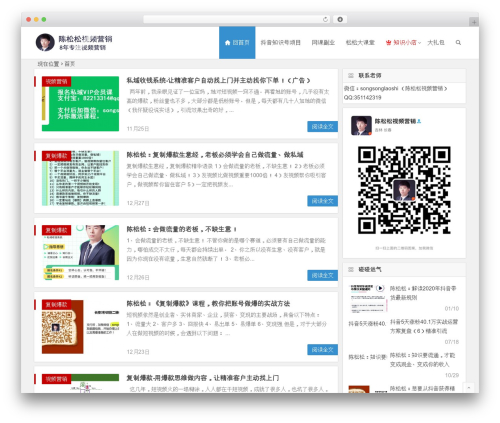Open the sidebar post 知识要流通，才能变成现金

point(422,360)
